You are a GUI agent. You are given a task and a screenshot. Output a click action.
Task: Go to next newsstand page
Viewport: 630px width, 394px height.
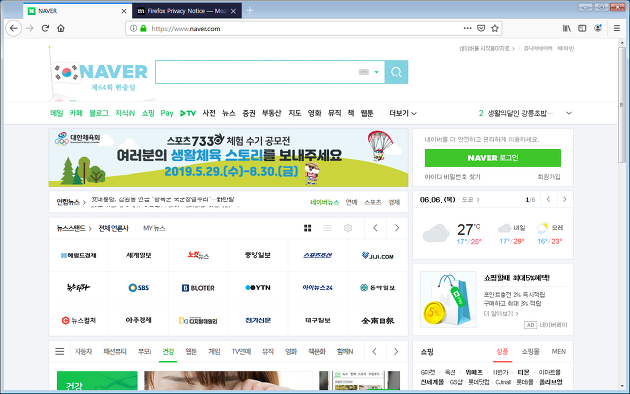[x=397, y=228]
